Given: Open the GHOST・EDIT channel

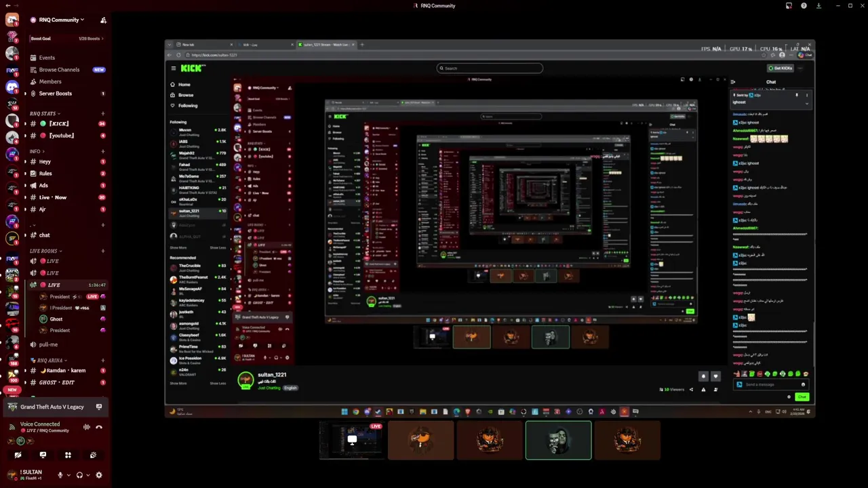Looking at the screenshot, I should (66, 382).
